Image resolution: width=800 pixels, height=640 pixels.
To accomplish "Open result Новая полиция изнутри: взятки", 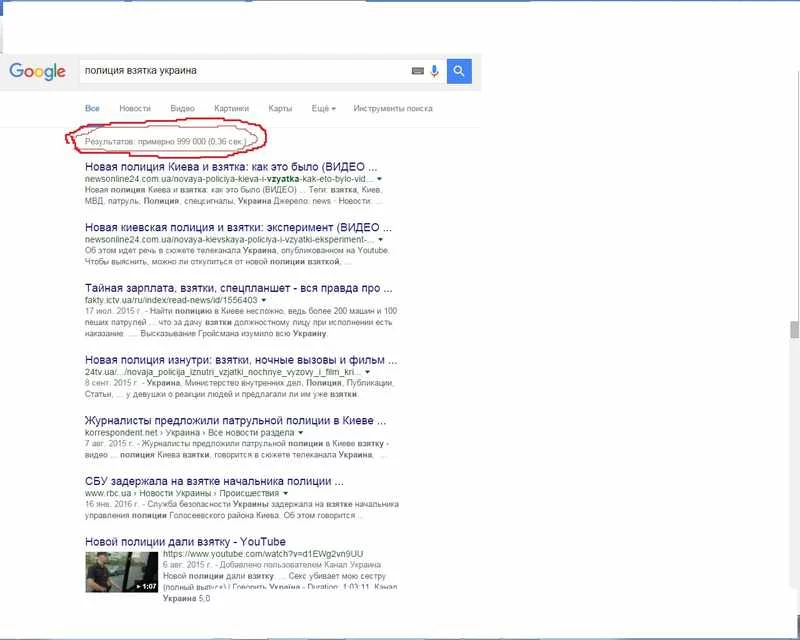I will pos(241,360).
